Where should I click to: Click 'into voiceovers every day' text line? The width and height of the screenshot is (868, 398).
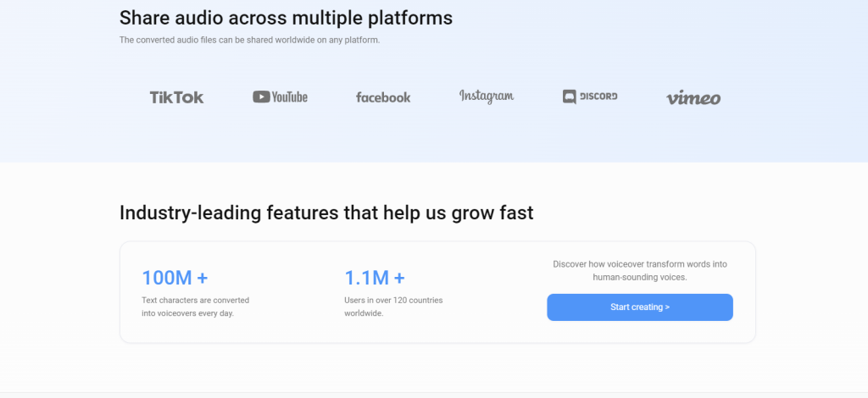coord(187,313)
